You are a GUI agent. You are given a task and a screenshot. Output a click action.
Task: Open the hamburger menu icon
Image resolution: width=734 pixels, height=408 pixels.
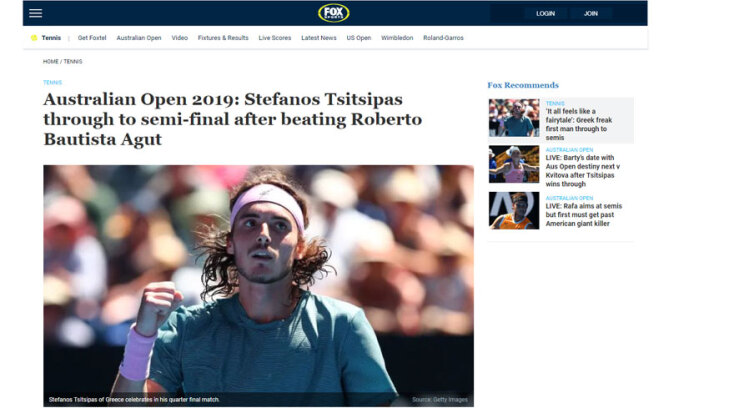(x=36, y=13)
